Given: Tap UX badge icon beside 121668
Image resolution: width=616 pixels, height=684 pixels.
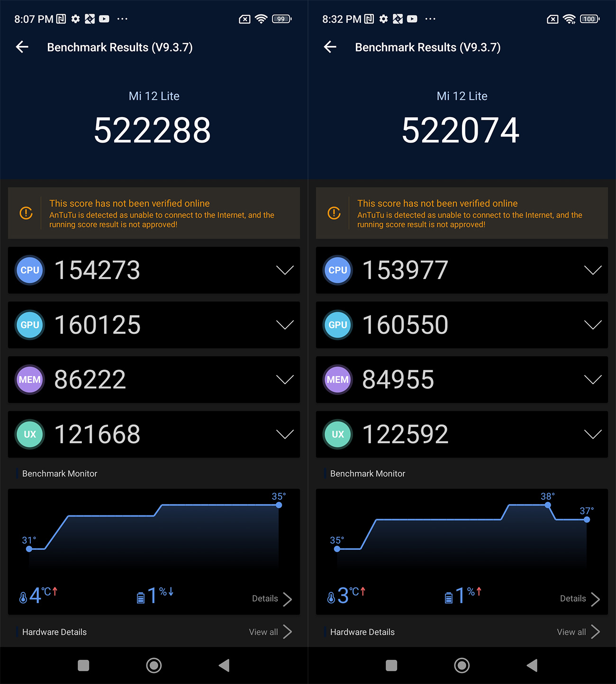Looking at the screenshot, I should [30, 434].
